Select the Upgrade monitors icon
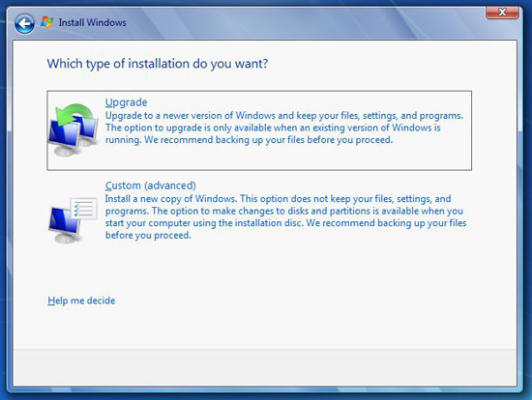Viewport: 532px width, 400px height. click(74, 130)
